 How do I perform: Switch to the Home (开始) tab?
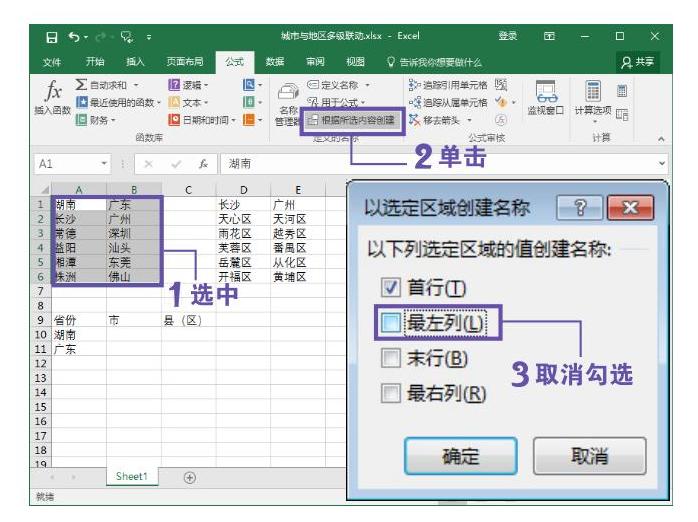[95, 62]
